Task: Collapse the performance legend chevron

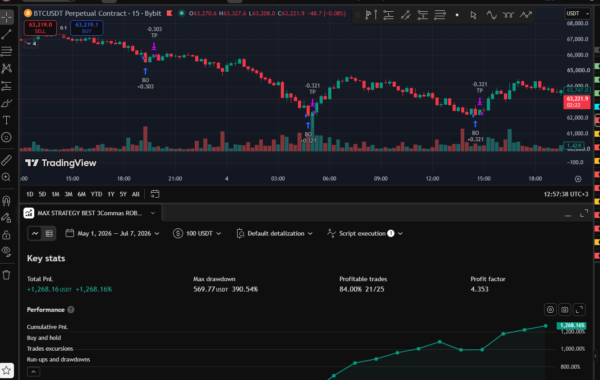Action: [33, 372]
